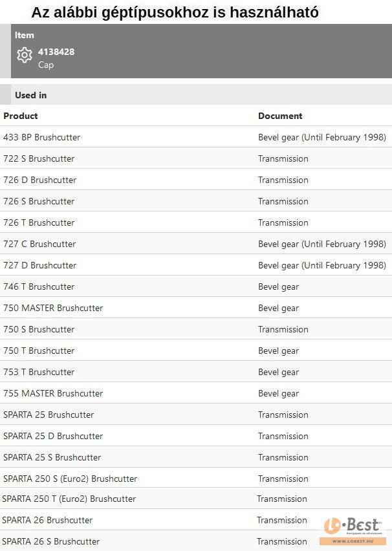This screenshot has height=551, width=392.
Task: Select 755 MASTER Brushcutter in list
Action: tap(53, 393)
